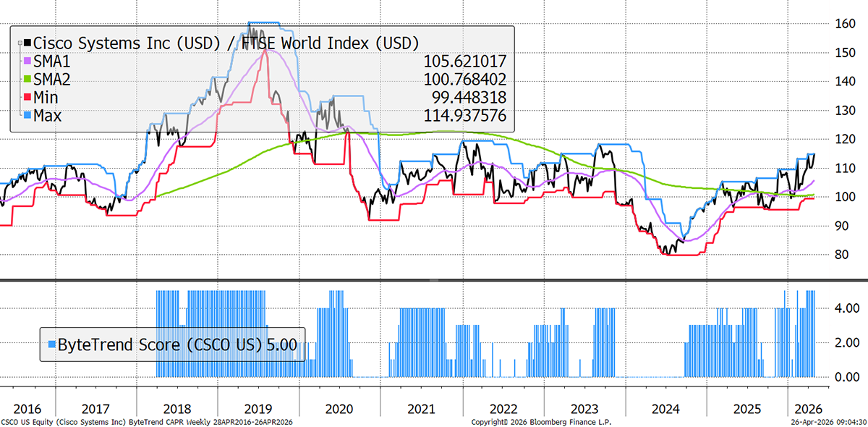Click the Min legend label
The image size is (868, 427).
tap(48, 97)
